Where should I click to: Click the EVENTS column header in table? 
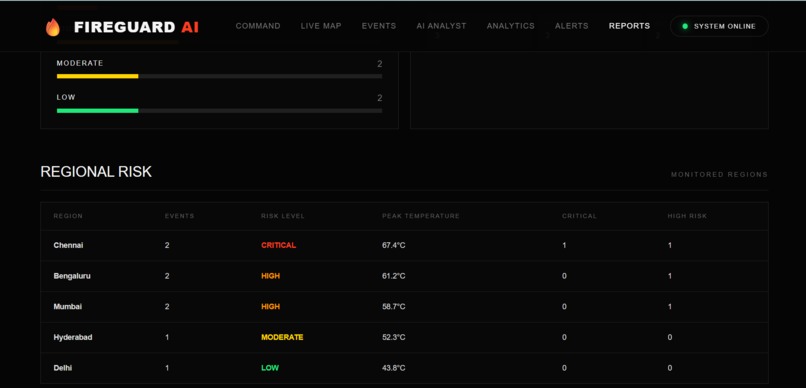(179, 216)
